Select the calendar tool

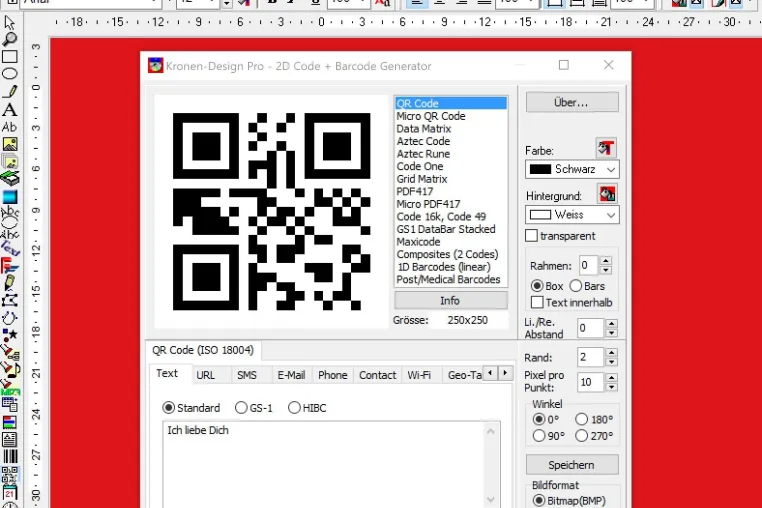point(10,492)
